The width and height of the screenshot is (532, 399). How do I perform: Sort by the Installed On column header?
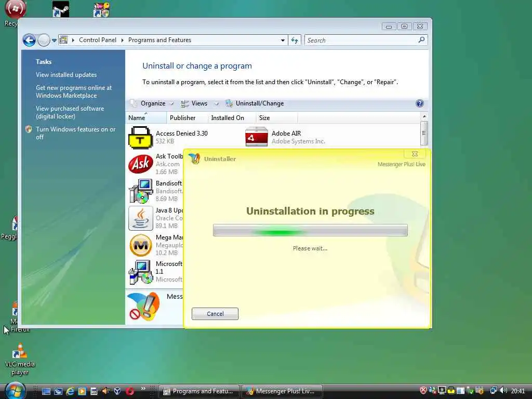click(232, 118)
